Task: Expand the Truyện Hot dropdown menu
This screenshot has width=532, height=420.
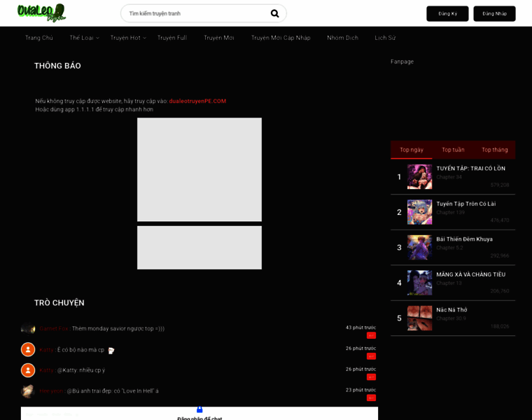Action: coord(128,38)
